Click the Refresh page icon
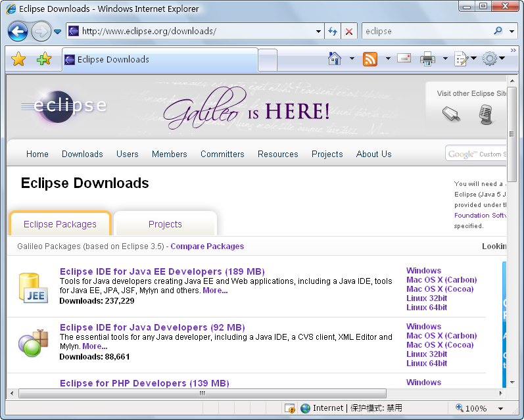This screenshot has width=524, height=420. pyautogui.click(x=333, y=31)
